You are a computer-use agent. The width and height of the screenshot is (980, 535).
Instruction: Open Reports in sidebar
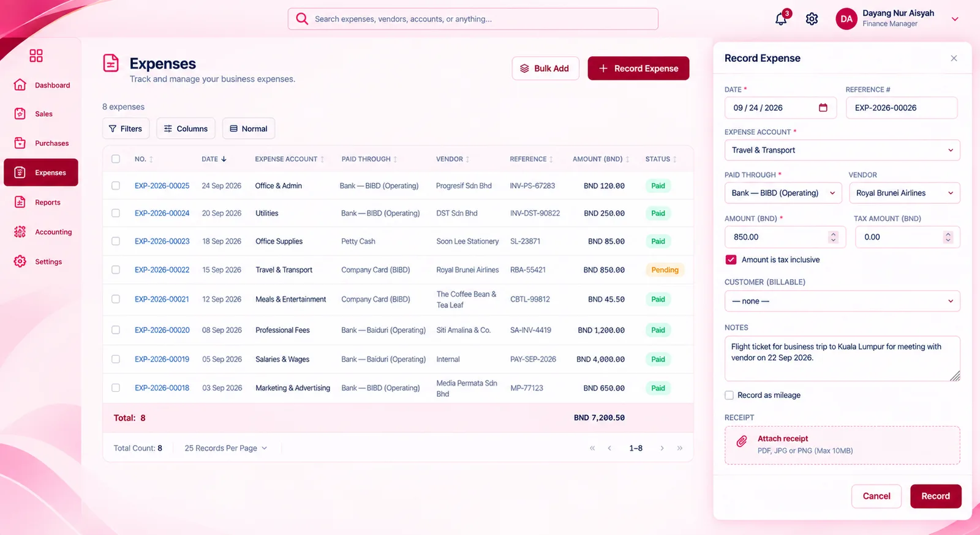[x=42, y=203]
